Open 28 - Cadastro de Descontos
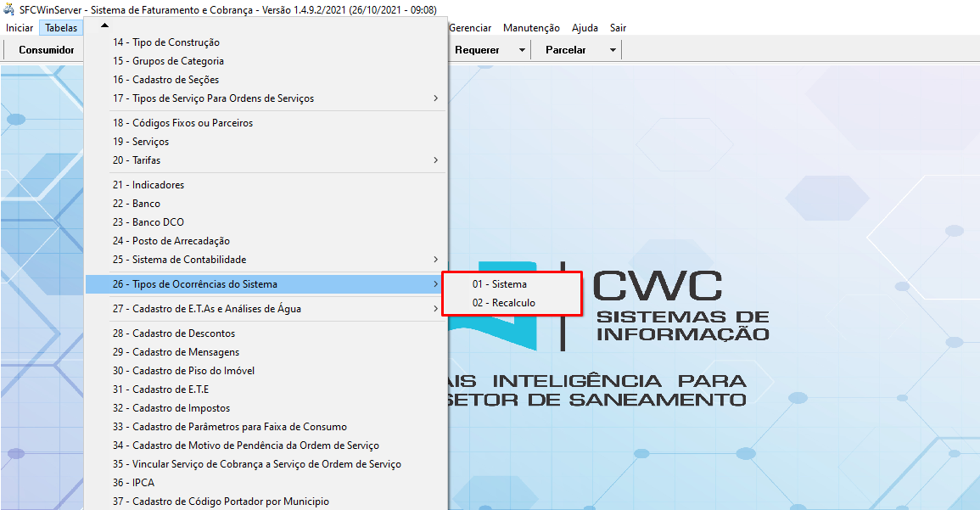This screenshot has width=980, height=510. 174,333
